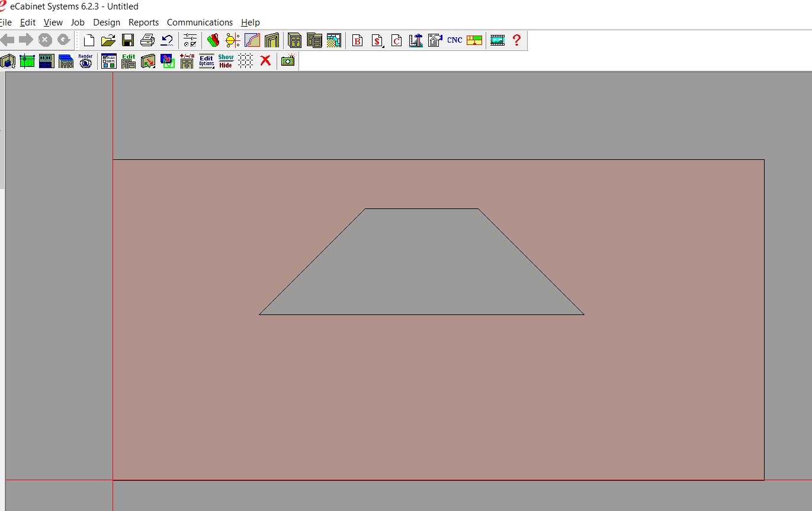Expand the dollar sign cost report dropdown
Screen dimensions: 812x511
click(377, 40)
